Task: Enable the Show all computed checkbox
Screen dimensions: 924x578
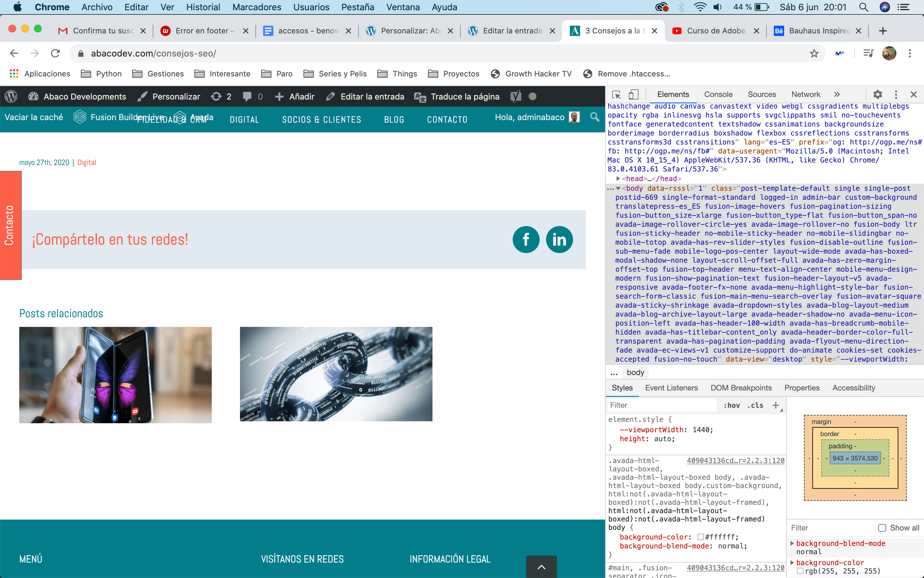Action: point(882,528)
